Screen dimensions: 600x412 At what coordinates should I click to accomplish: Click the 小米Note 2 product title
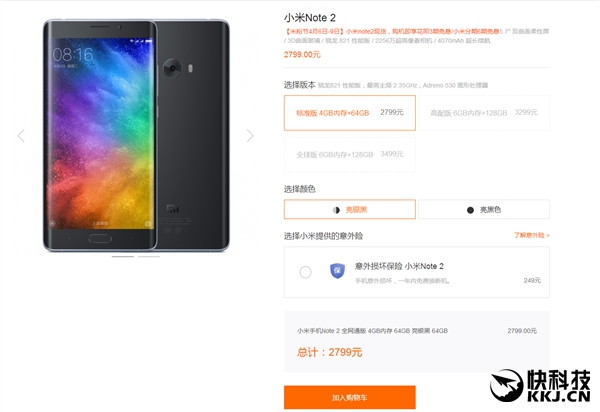coord(310,18)
